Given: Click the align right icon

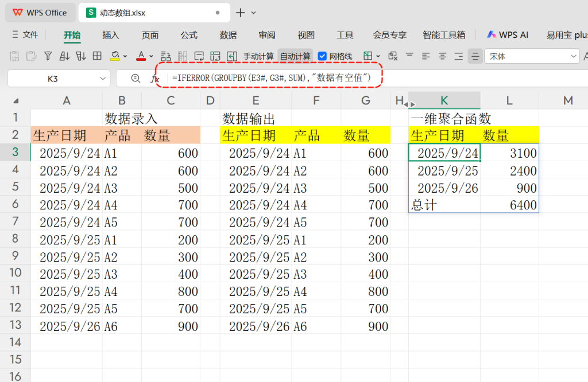Looking at the screenshot, I should click(x=458, y=56).
